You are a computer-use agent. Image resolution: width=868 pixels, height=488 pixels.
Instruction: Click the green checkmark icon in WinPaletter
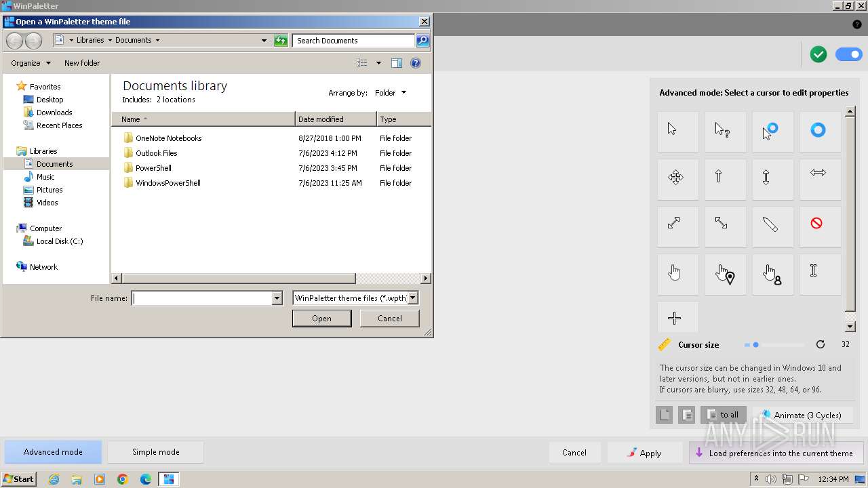tap(818, 55)
